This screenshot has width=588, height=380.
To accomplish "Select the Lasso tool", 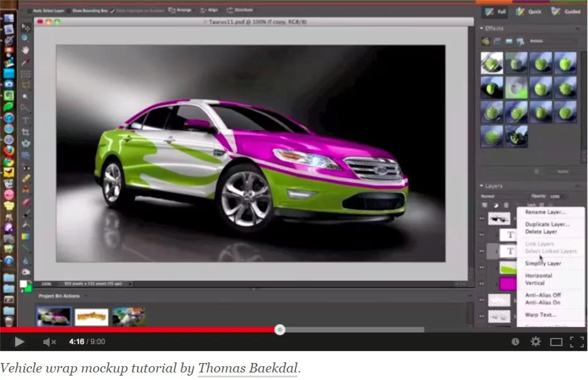I will [26, 85].
